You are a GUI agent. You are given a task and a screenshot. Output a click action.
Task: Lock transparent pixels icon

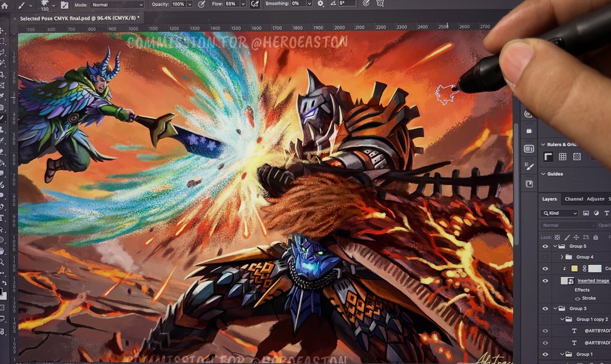(x=557, y=237)
